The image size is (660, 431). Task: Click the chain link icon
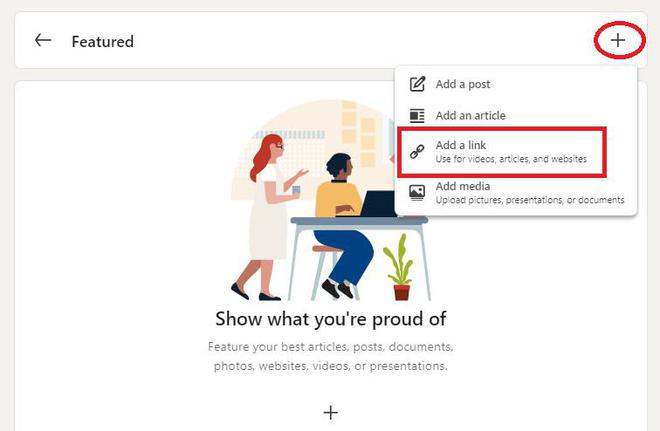click(417, 152)
